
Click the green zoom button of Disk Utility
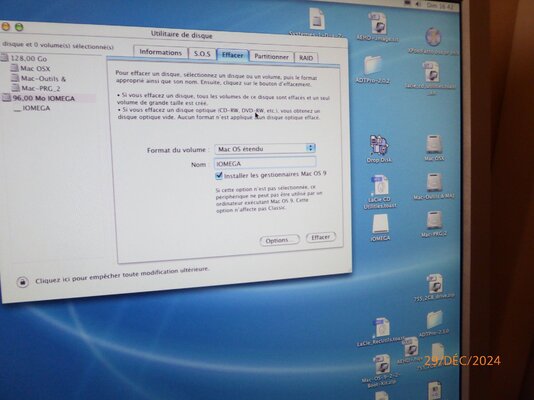(x=19, y=27)
